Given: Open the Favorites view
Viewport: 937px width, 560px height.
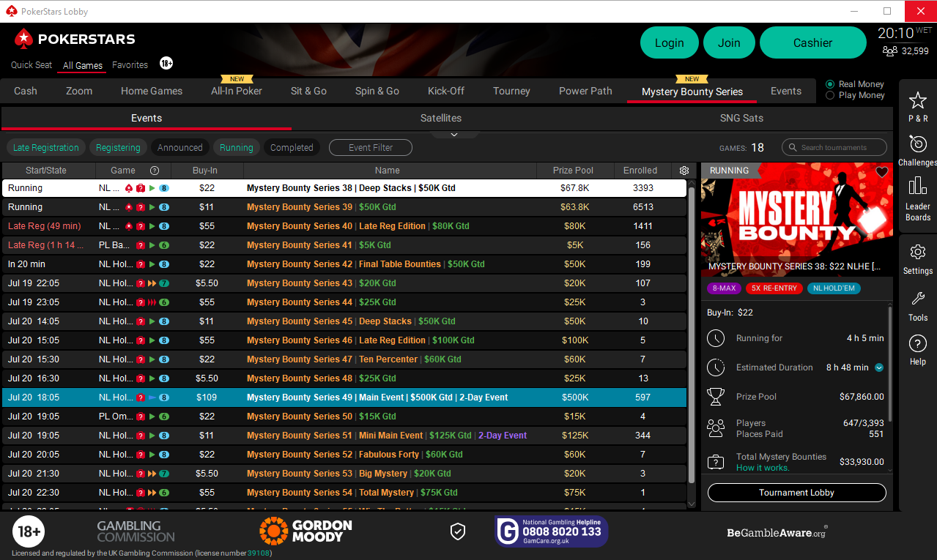Looking at the screenshot, I should pos(130,64).
